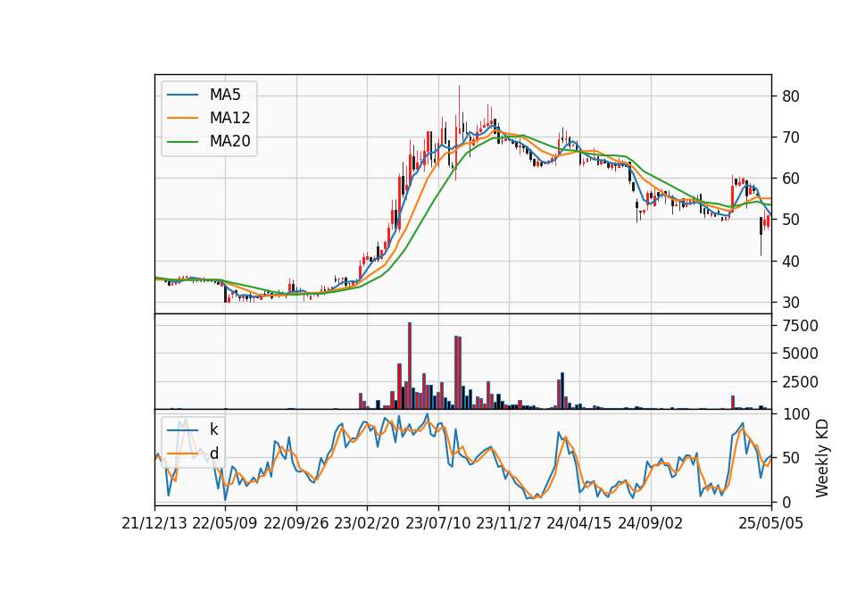The image size is (857, 616).
Task: Click the MA20 legend label
Action: tap(229, 142)
